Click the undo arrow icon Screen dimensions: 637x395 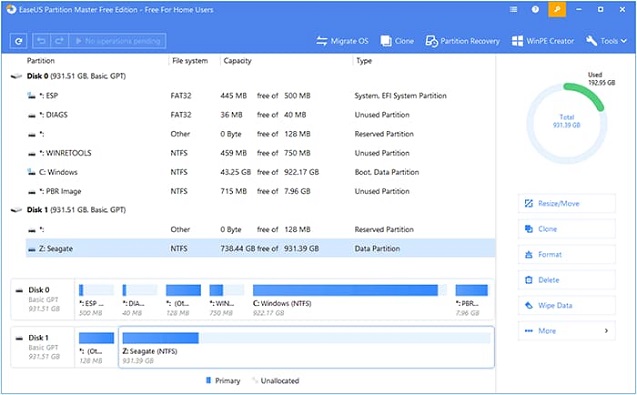[x=41, y=41]
